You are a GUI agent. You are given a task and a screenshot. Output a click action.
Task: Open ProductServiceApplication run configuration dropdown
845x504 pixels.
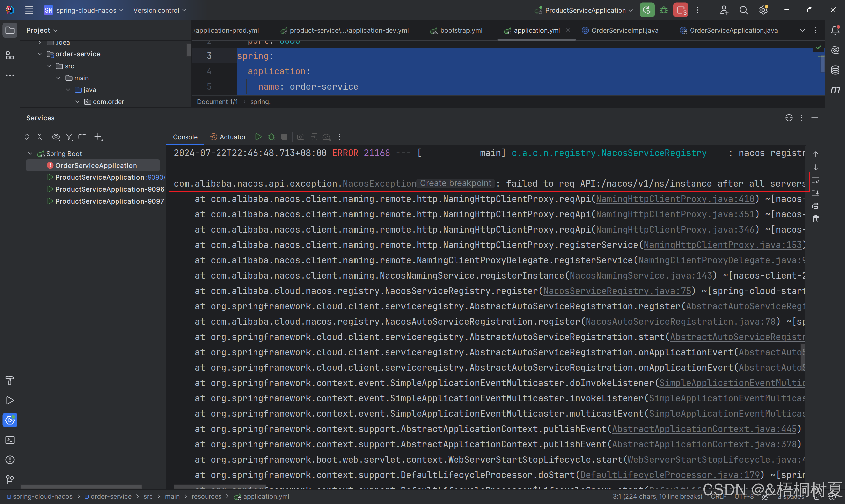[584, 10]
